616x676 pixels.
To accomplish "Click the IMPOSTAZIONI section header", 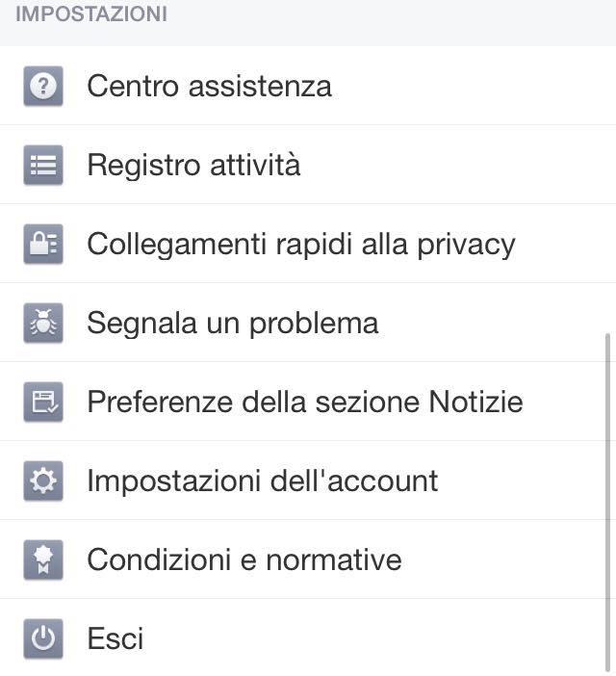I will pyautogui.click(x=91, y=14).
